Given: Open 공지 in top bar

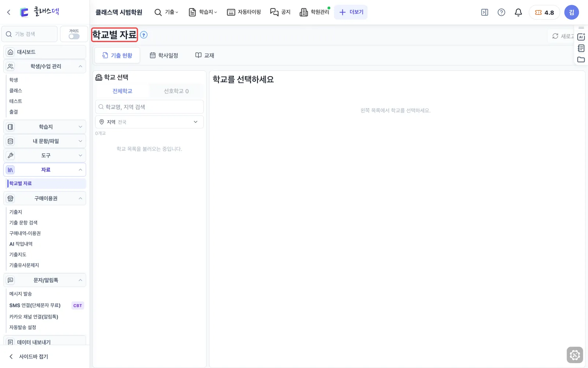Looking at the screenshot, I should pos(280,12).
